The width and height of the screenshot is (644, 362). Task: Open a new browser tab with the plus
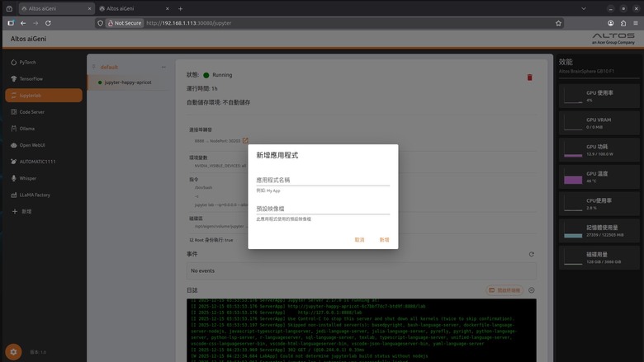(180, 8)
